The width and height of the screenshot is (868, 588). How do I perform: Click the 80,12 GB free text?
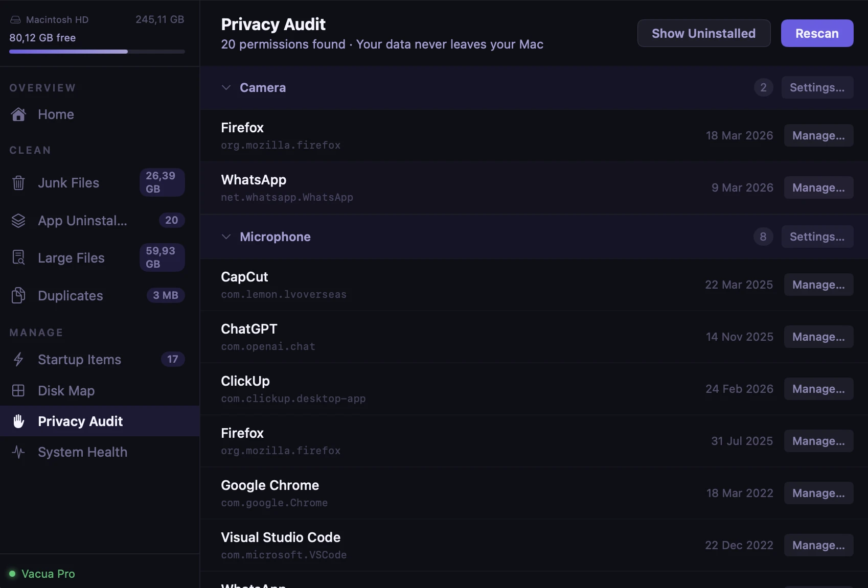click(42, 38)
